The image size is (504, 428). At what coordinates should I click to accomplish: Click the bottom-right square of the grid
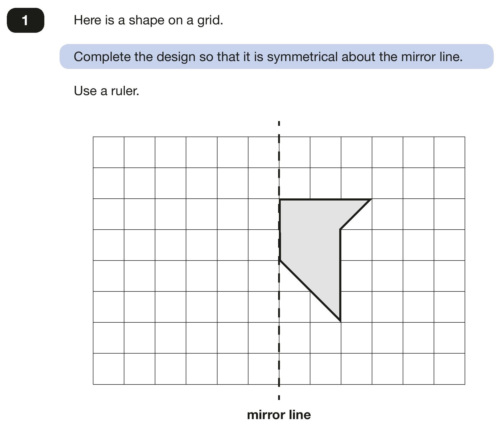click(x=449, y=369)
